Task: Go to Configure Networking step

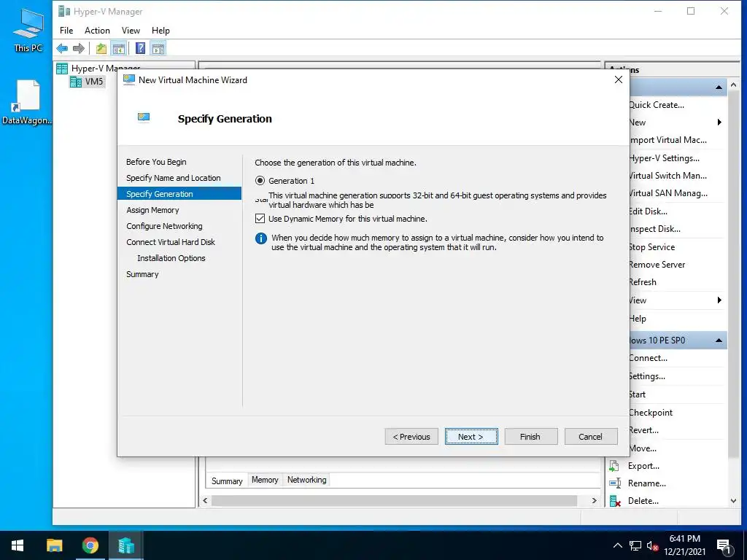Action: pyautogui.click(x=164, y=226)
